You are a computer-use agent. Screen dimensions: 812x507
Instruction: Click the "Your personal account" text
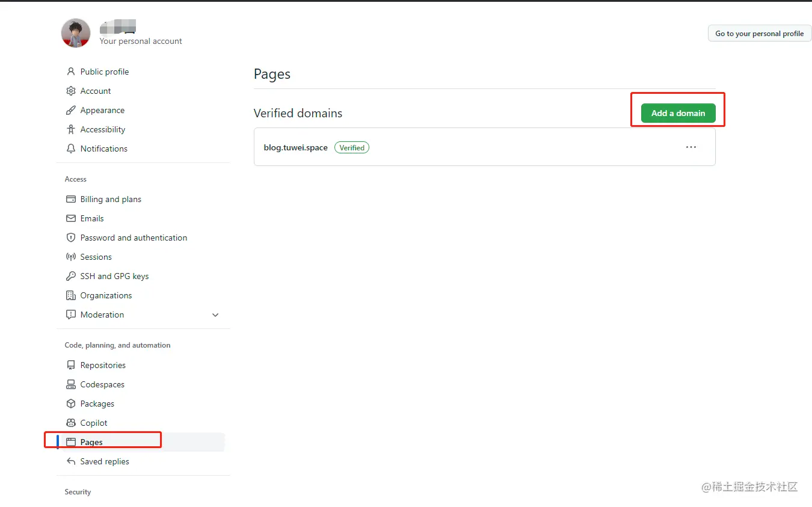click(x=141, y=41)
